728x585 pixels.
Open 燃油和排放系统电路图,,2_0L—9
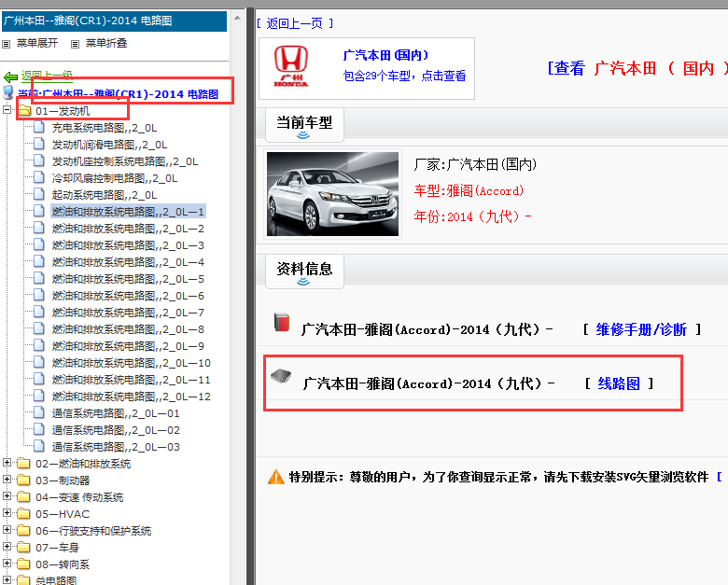tap(128, 346)
